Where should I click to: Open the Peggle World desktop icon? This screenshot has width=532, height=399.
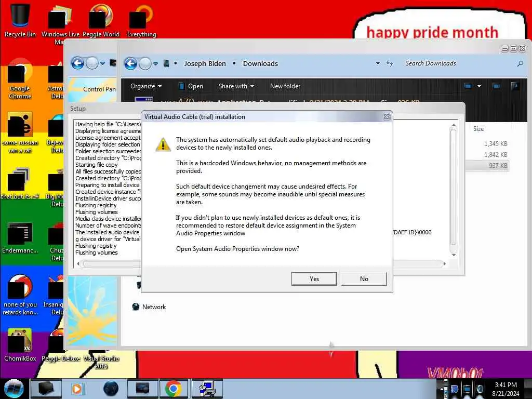101,19
